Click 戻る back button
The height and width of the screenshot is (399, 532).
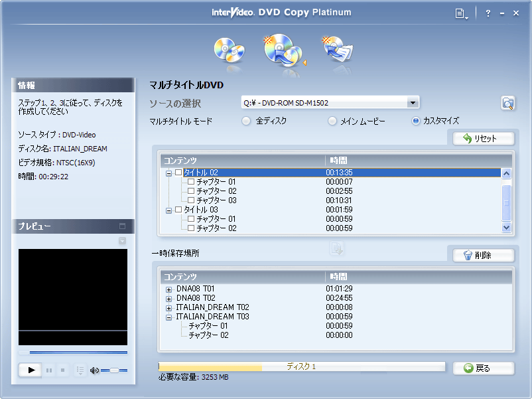484,368
